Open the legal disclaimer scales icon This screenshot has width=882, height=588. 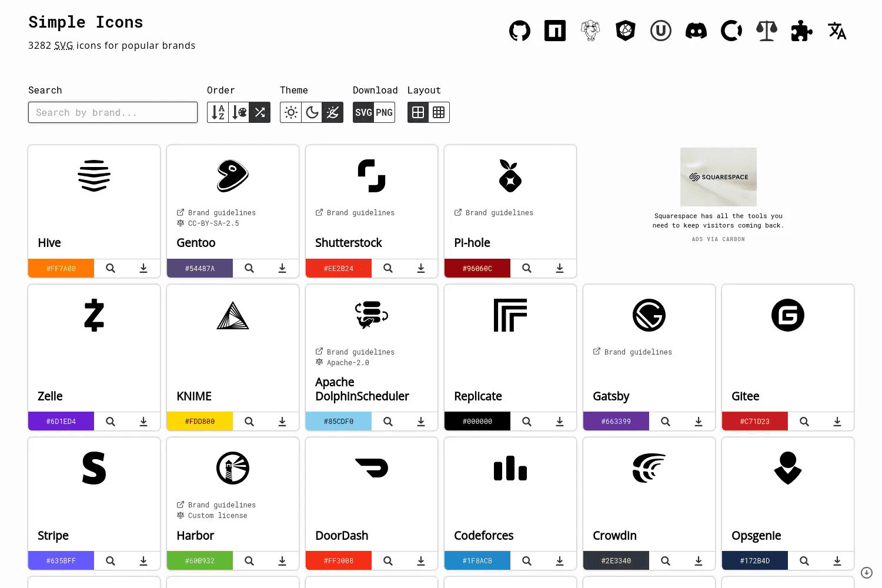767,31
